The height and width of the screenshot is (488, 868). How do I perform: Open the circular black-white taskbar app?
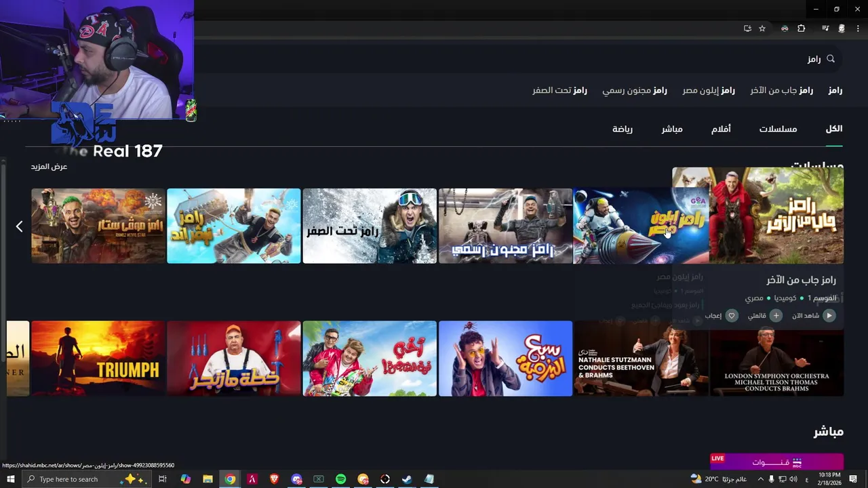(x=385, y=479)
